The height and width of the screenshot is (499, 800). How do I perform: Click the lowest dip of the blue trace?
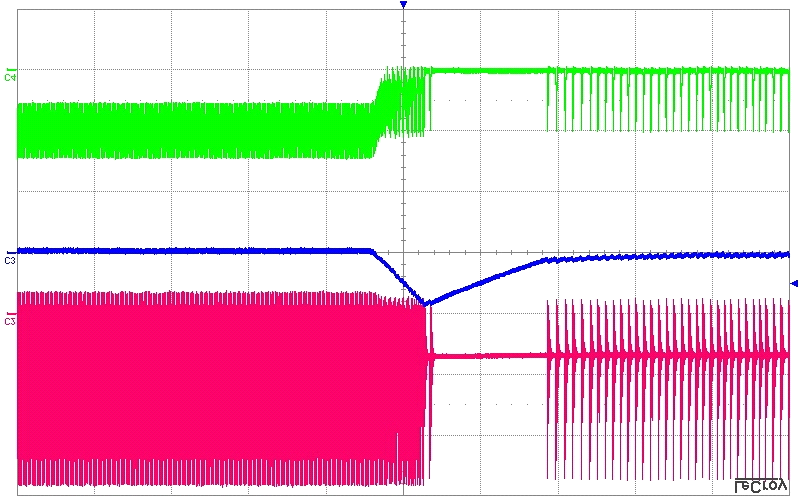pyautogui.click(x=425, y=302)
